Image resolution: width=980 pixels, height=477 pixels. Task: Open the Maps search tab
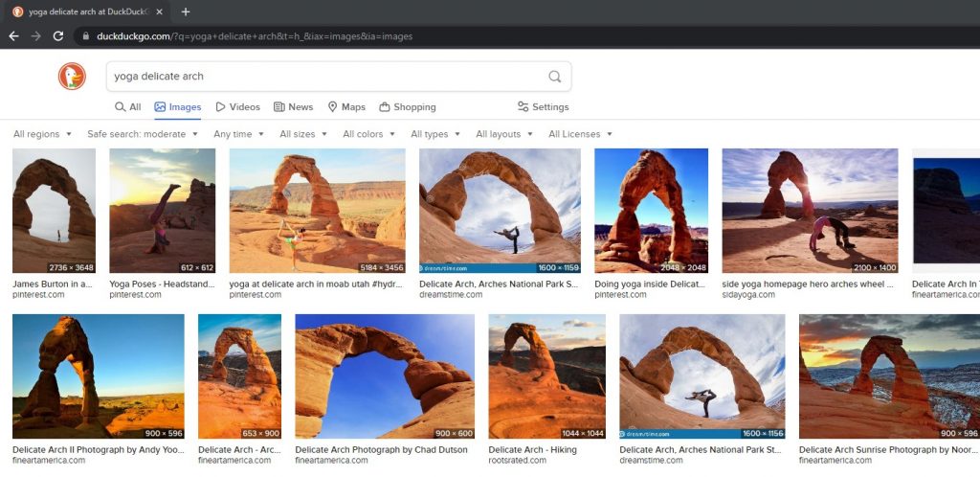pos(346,107)
